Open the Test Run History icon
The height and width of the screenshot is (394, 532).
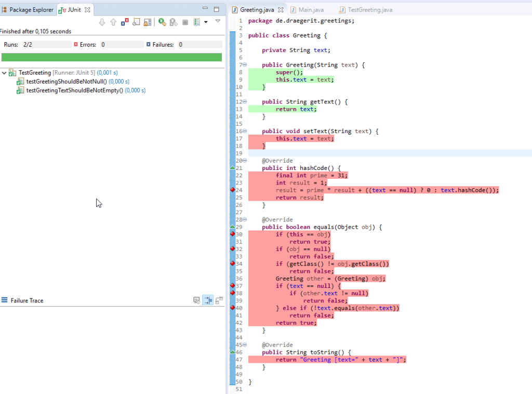197,21
